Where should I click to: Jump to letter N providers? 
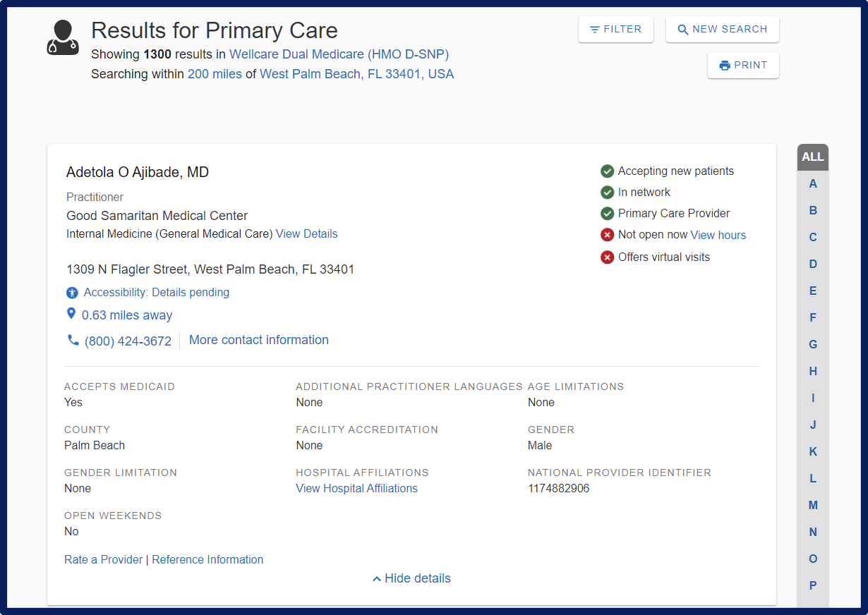coord(813,532)
